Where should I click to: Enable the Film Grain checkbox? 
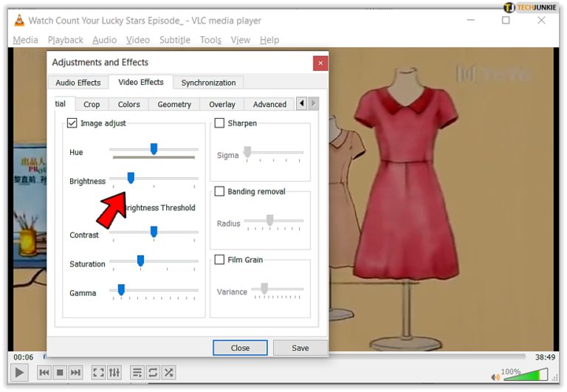click(x=219, y=260)
